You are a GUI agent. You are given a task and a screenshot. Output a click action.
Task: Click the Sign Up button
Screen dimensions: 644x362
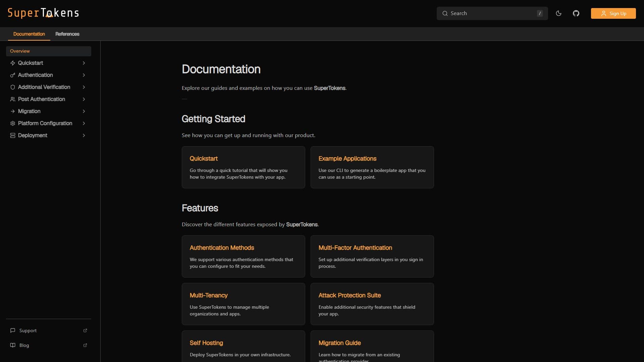[x=613, y=13]
